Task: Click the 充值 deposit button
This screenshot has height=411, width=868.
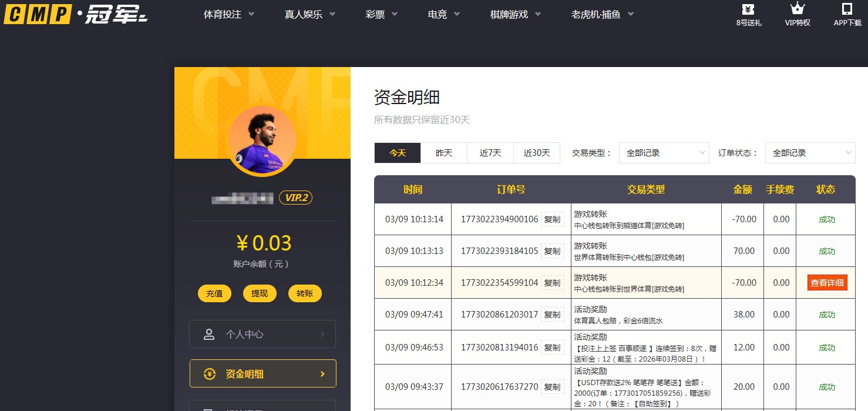Action: [214, 293]
